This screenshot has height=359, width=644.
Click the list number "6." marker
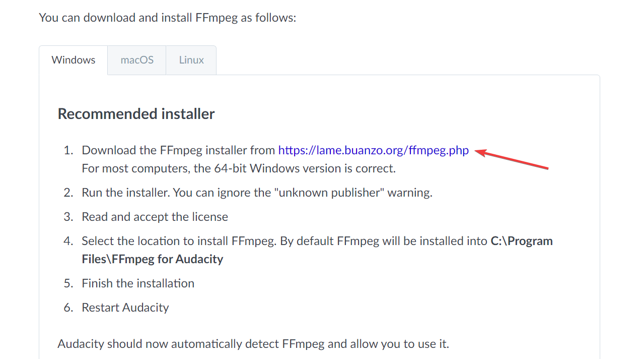point(68,308)
